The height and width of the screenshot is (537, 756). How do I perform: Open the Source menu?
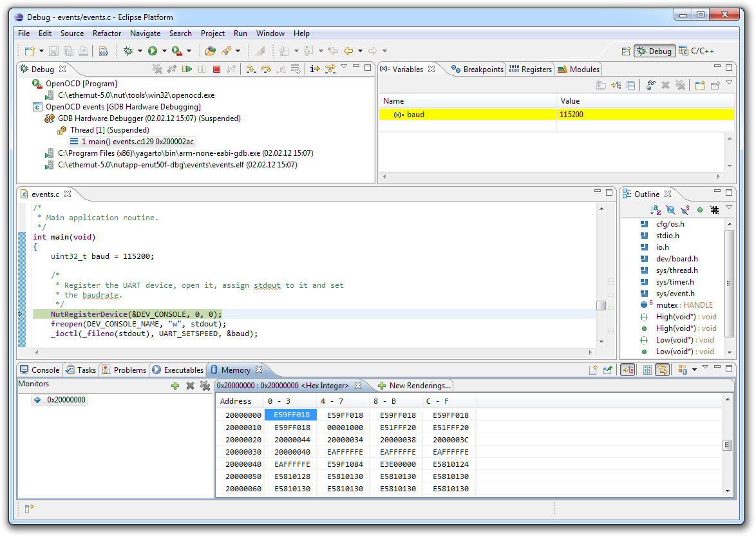[72, 33]
